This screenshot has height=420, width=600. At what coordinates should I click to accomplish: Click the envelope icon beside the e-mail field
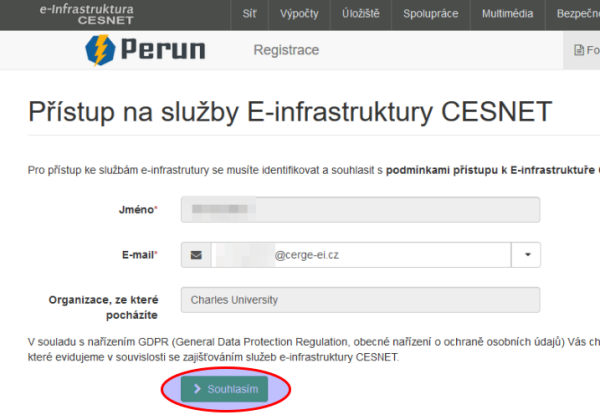196,255
